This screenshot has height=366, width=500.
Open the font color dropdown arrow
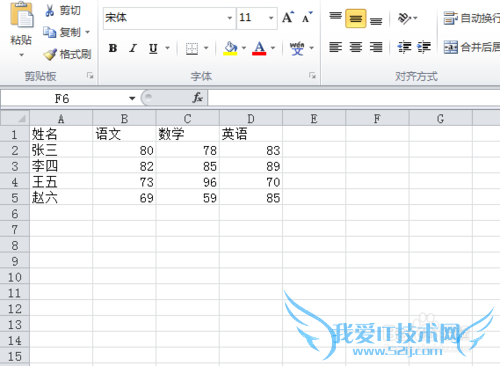click(273, 48)
